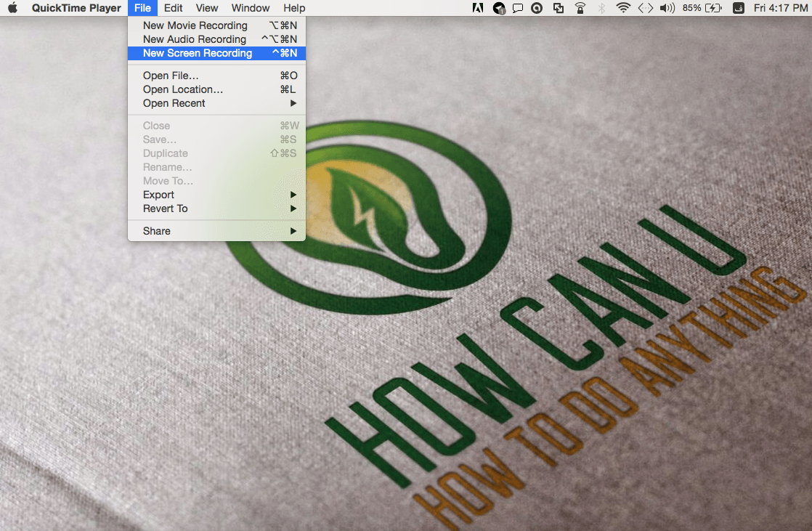Close the open File menu

pos(142,8)
